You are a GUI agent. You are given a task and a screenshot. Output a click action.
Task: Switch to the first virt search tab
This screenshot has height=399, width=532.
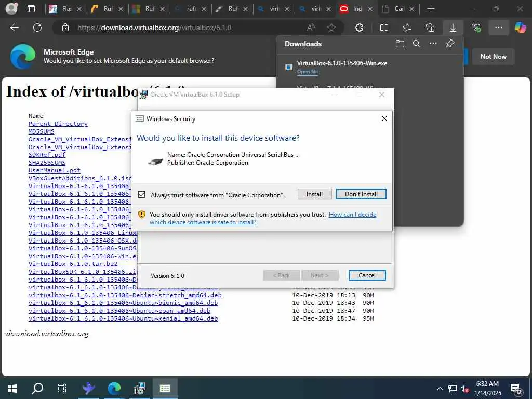click(274, 9)
